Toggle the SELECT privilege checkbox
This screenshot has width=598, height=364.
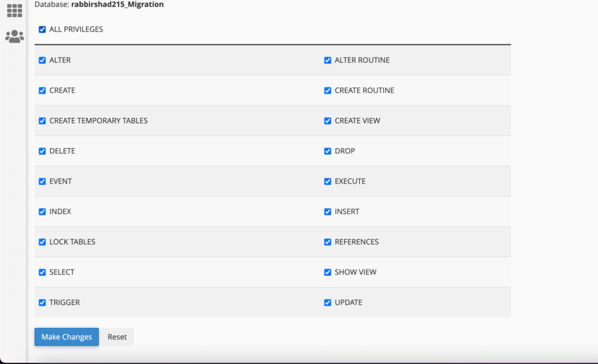pos(42,272)
